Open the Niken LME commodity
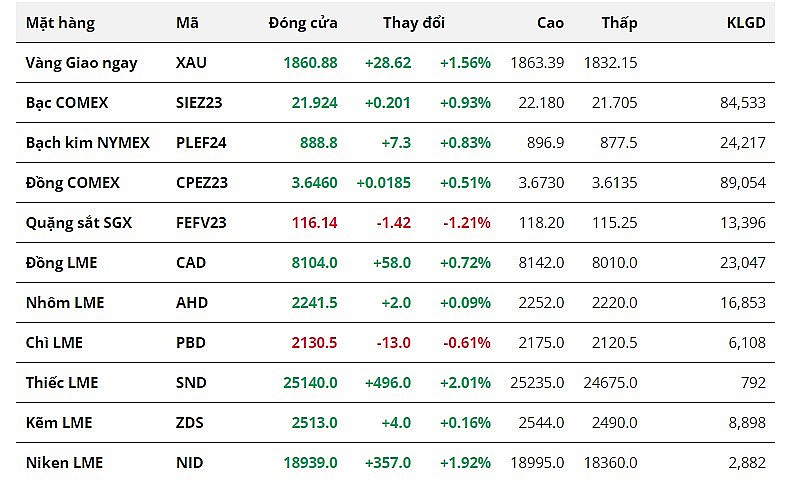This screenshot has width=793, height=489. tap(64, 462)
